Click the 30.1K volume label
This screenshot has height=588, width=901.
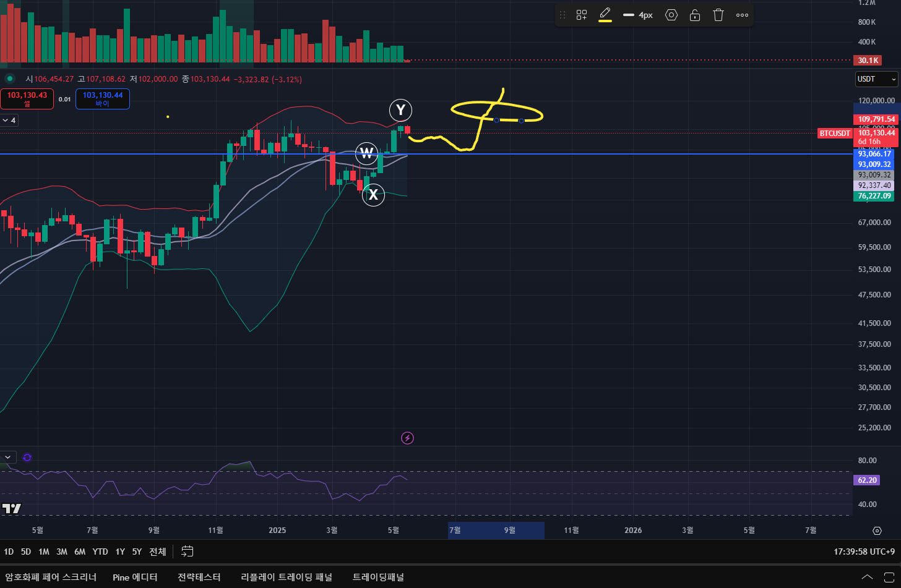tap(867, 61)
